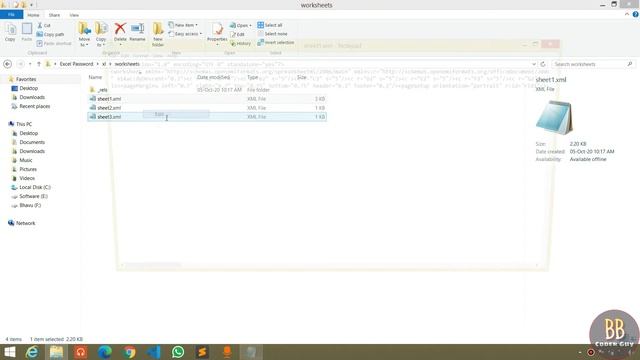The width and height of the screenshot is (640, 360).
Task: Switch to the Share ribbon tab
Action: coord(54,15)
